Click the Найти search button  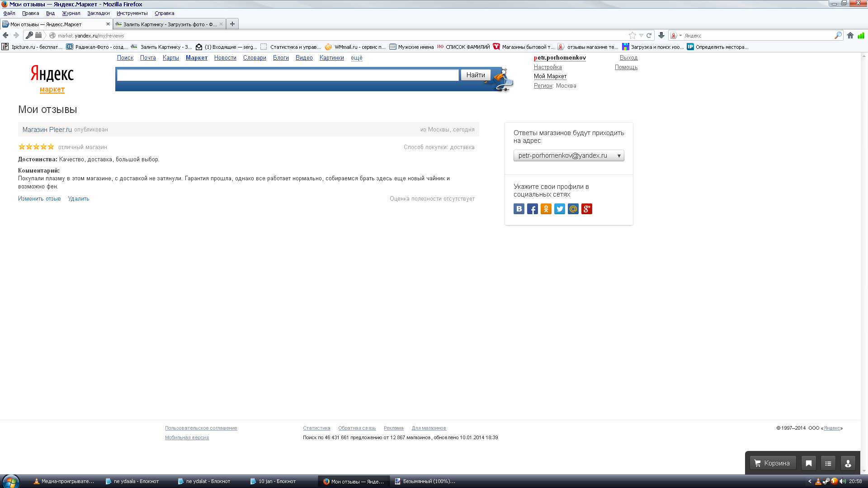tap(476, 75)
